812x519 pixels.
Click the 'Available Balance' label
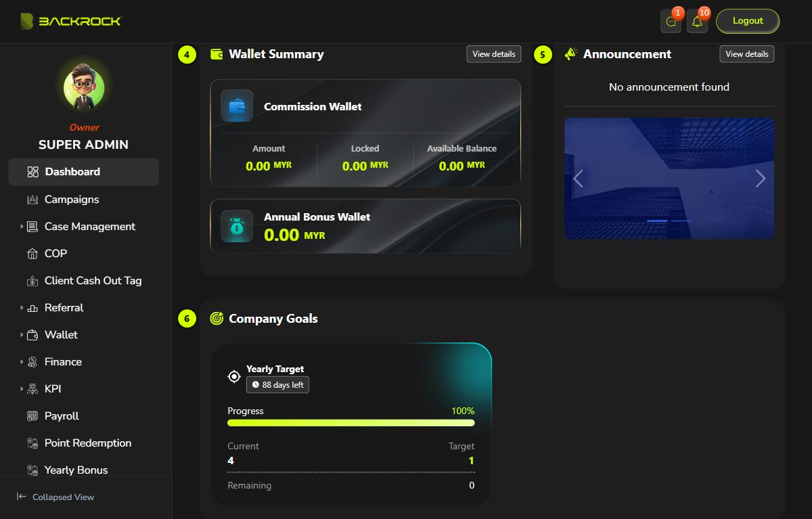(x=462, y=148)
